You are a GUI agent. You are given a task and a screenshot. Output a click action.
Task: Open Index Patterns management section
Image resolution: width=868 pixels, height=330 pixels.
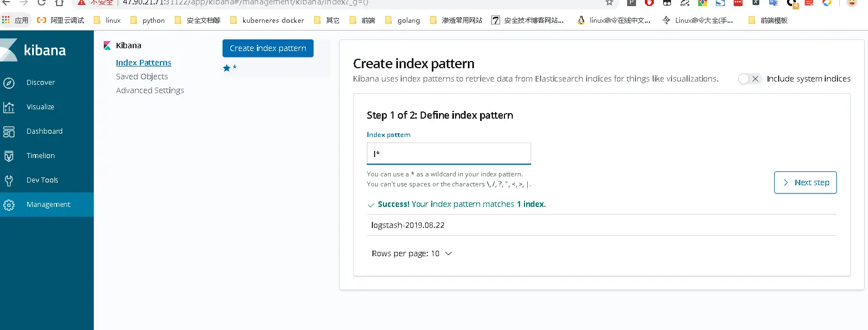tap(143, 63)
